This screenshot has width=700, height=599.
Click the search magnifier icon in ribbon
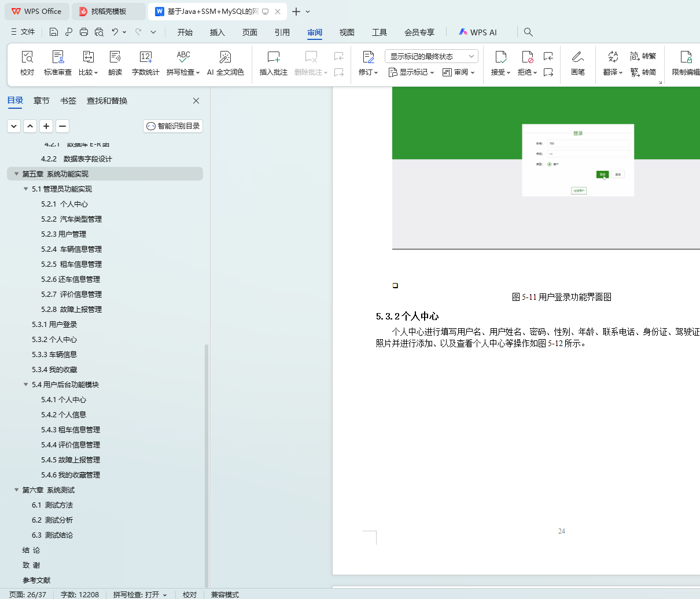[x=528, y=32]
